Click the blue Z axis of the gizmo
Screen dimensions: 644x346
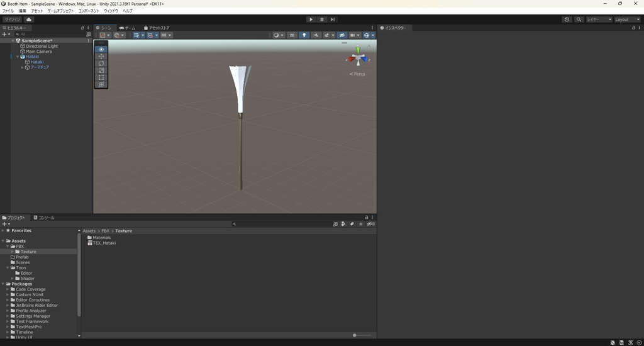pyautogui.click(x=365, y=59)
